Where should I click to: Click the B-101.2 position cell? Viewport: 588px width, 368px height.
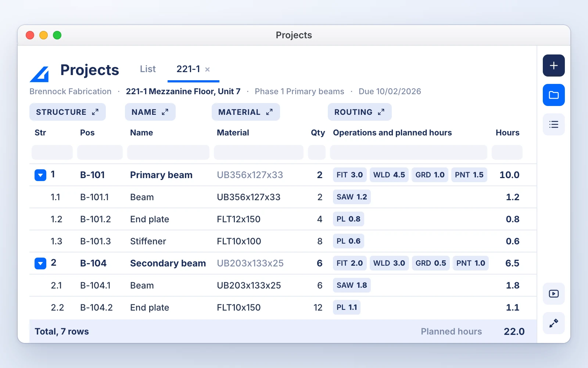(x=96, y=219)
